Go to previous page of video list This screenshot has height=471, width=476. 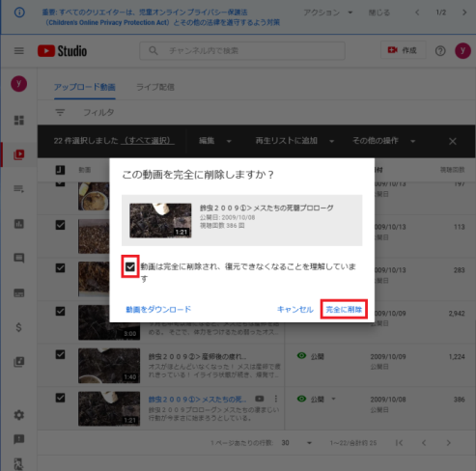click(x=424, y=443)
